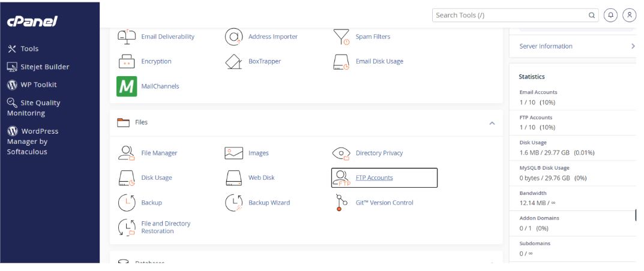Open the Git Version Control icon
The width and height of the screenshot is (644, 271).
click(342, 203)
